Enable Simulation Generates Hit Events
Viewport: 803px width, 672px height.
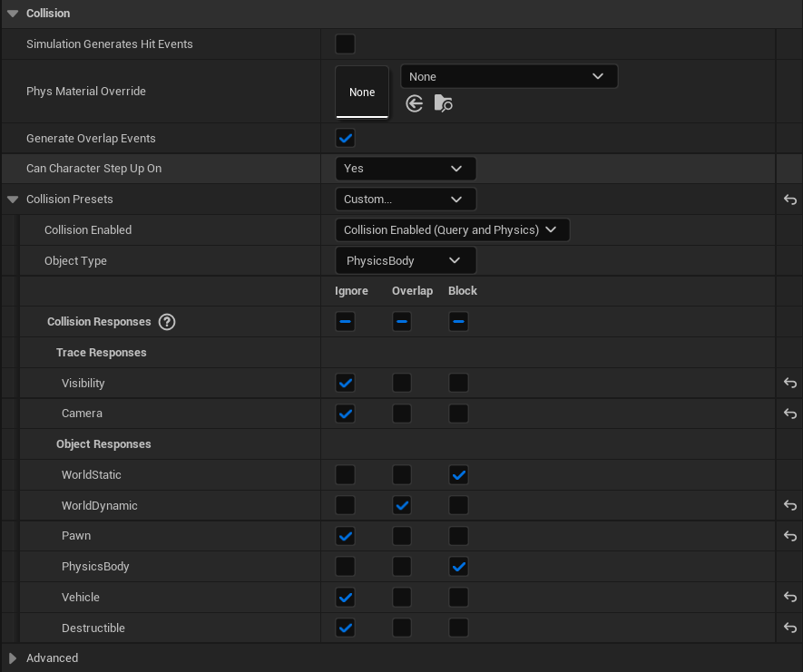(345, 44)
